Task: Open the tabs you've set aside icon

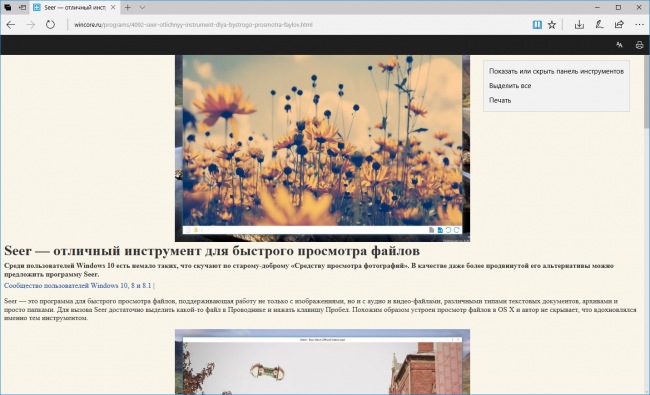Action: pos(8,7)
